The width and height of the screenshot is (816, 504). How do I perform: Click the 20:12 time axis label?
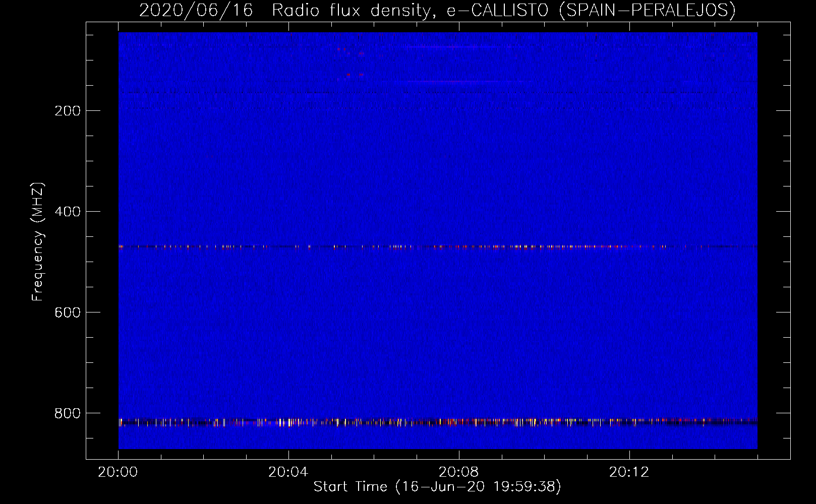click(629, 472)
